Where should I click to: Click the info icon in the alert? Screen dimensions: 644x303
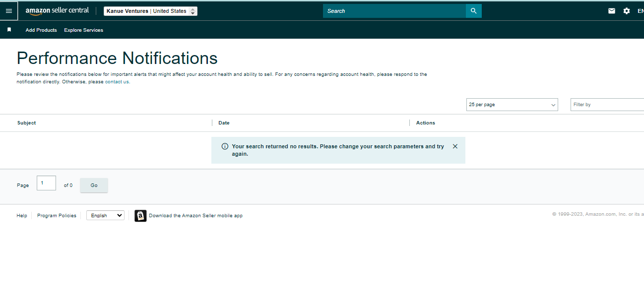pyautogui.click(x=225, y=146)
